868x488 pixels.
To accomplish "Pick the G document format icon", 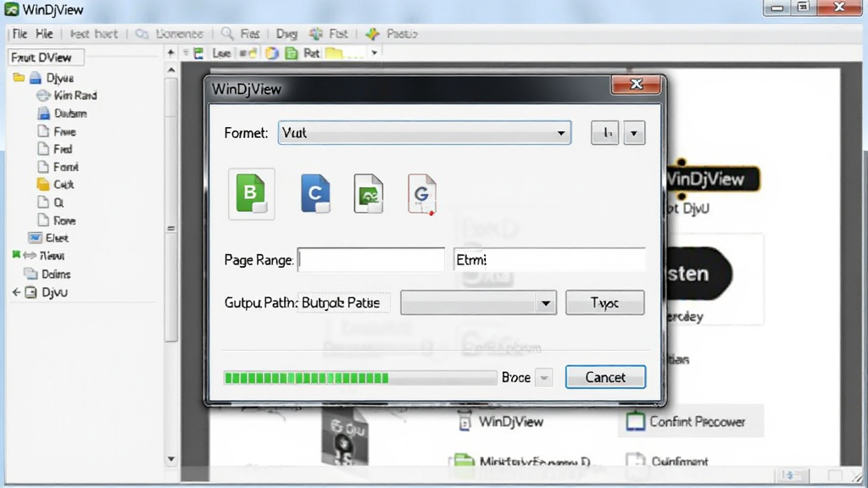I will click(422, 194).
